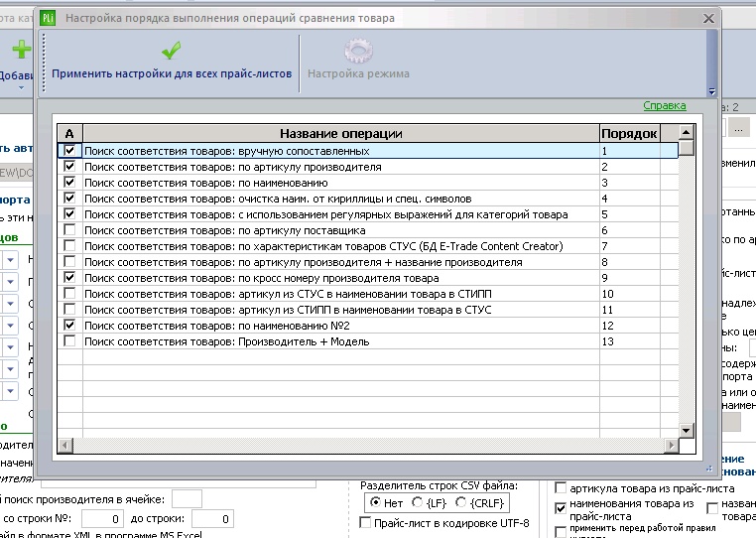The image size is (756, 538).
Task: Toggle the по артикулу производителя operation checkbox
Action: click(x=69, y=167)
